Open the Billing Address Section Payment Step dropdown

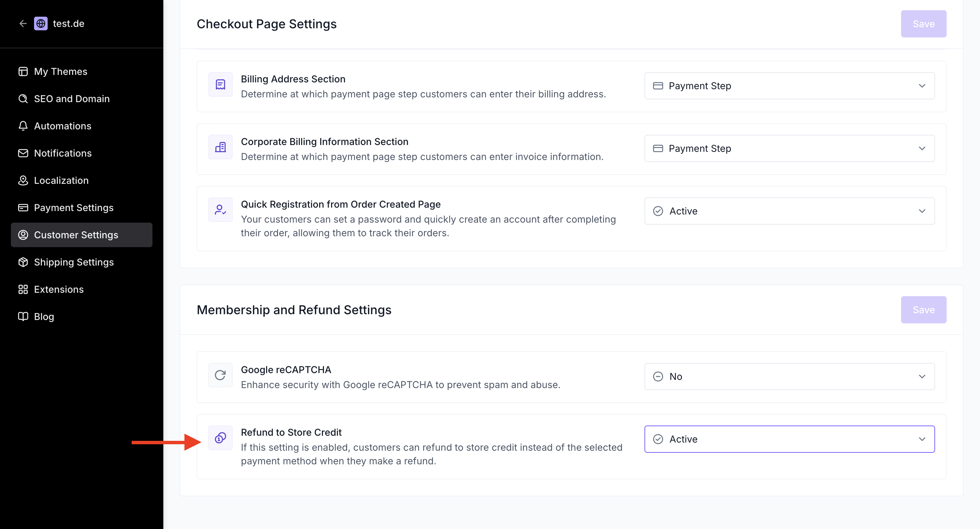(789, 86)
